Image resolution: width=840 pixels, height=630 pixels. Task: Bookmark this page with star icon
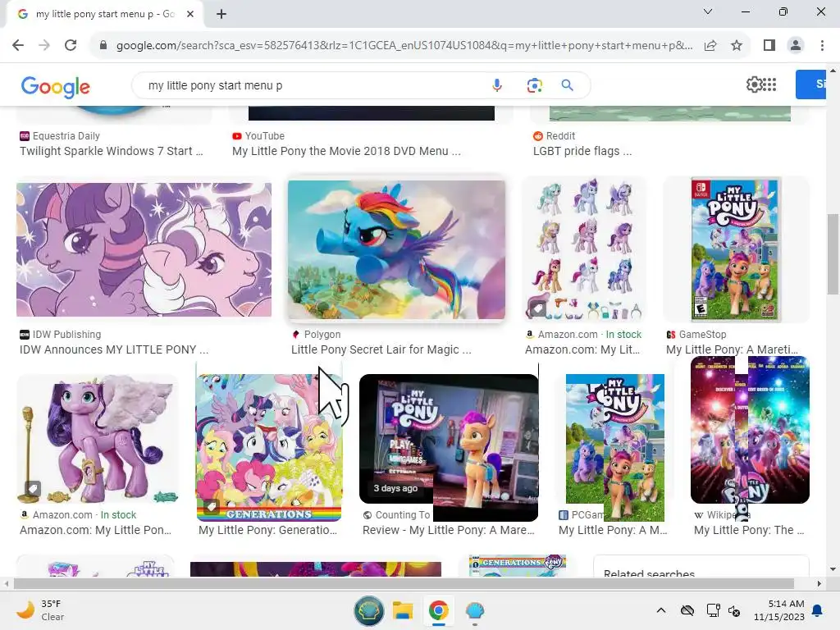[x=737, y=46]
